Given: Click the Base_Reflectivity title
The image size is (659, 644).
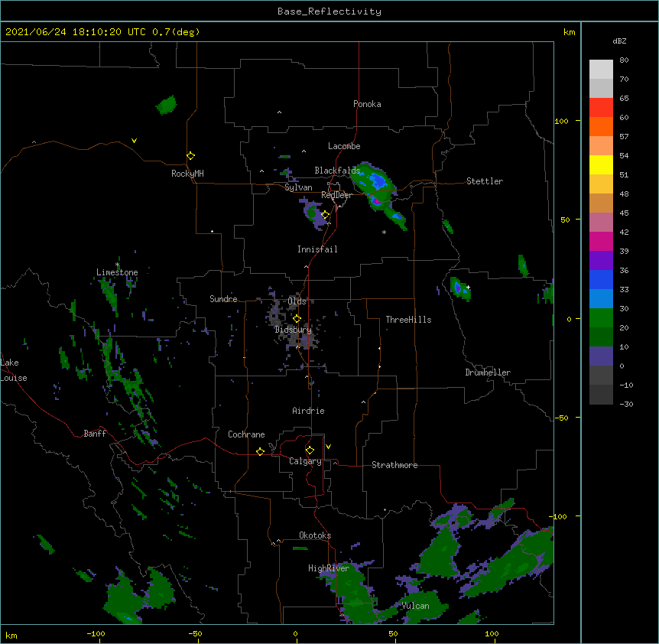Looking at the screenshot, I should 329,11.
